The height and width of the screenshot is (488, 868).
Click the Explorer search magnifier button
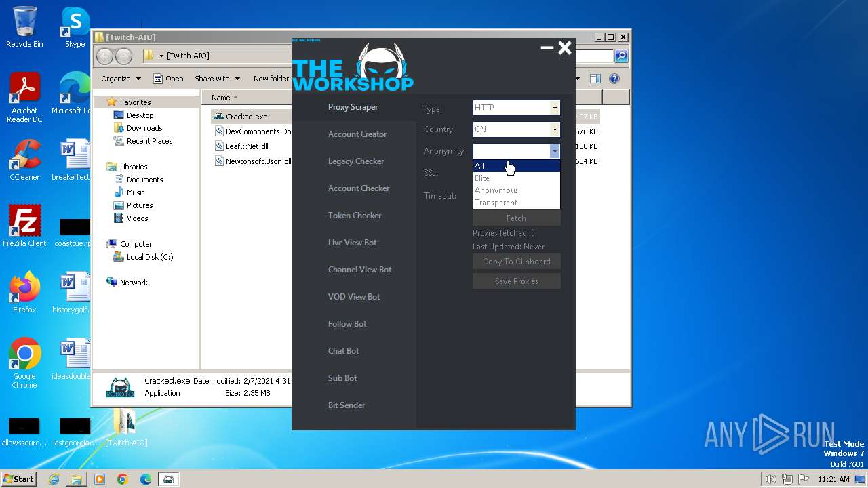click(x=620, y=56)
